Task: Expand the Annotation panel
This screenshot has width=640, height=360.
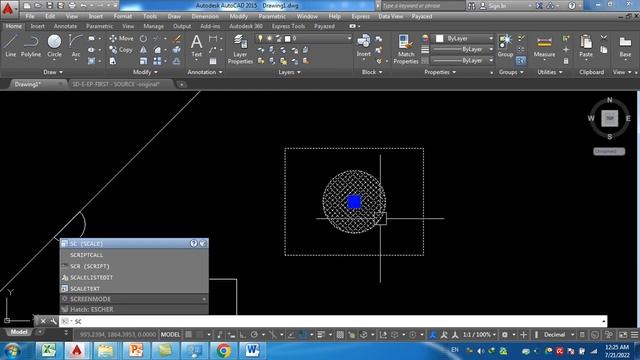Action: pos(205,72)
